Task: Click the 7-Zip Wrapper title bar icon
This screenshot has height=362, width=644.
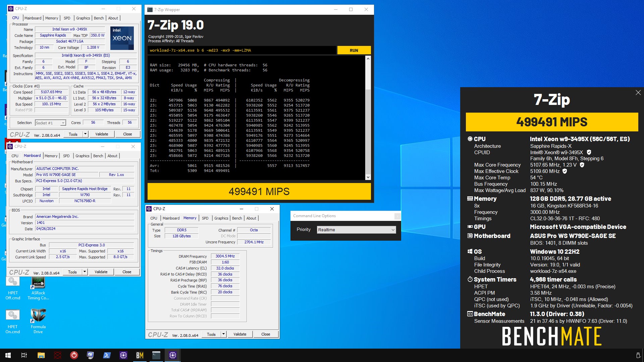Action: point(150,10)
